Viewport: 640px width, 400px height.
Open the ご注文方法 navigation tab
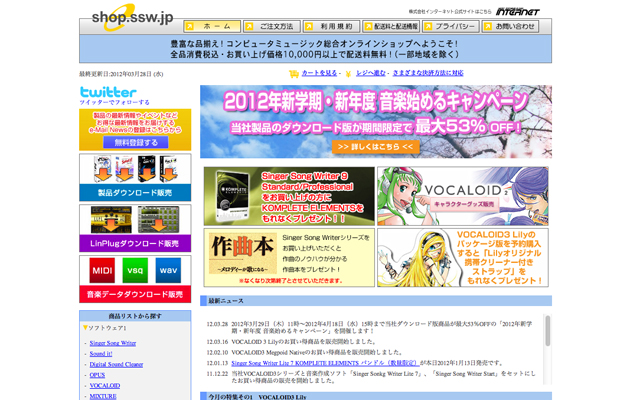pyautogui.click(x=272, y=27)
